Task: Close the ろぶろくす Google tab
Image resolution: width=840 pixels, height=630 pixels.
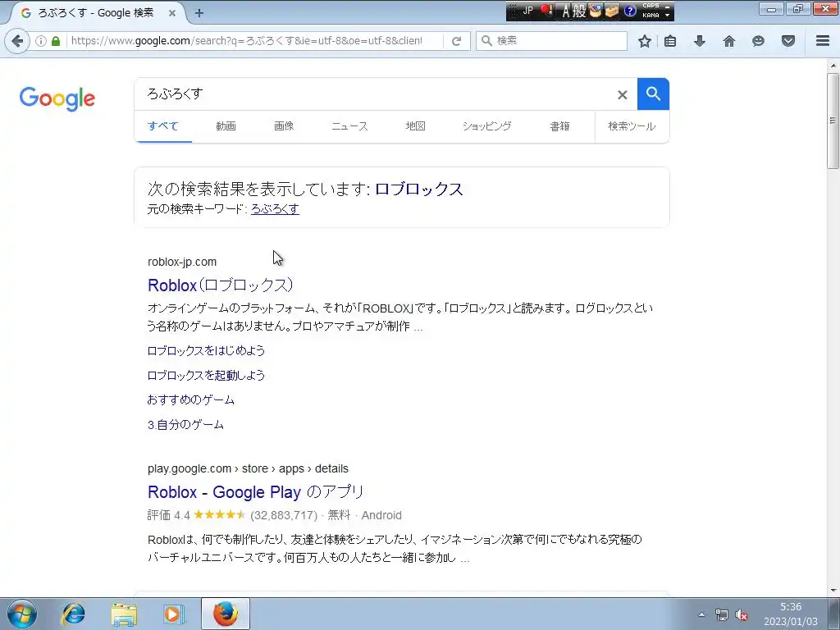Action: click(172, 13)
